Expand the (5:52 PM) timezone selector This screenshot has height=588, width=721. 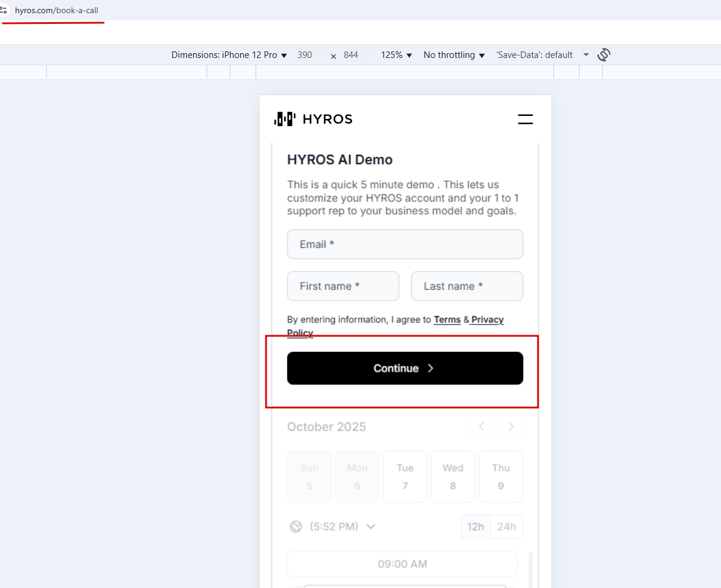[x=342, y=526]
